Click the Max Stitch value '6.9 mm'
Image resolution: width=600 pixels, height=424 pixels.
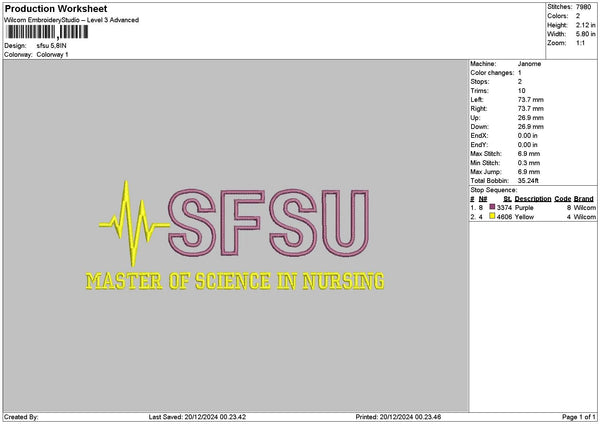[529, 154]
